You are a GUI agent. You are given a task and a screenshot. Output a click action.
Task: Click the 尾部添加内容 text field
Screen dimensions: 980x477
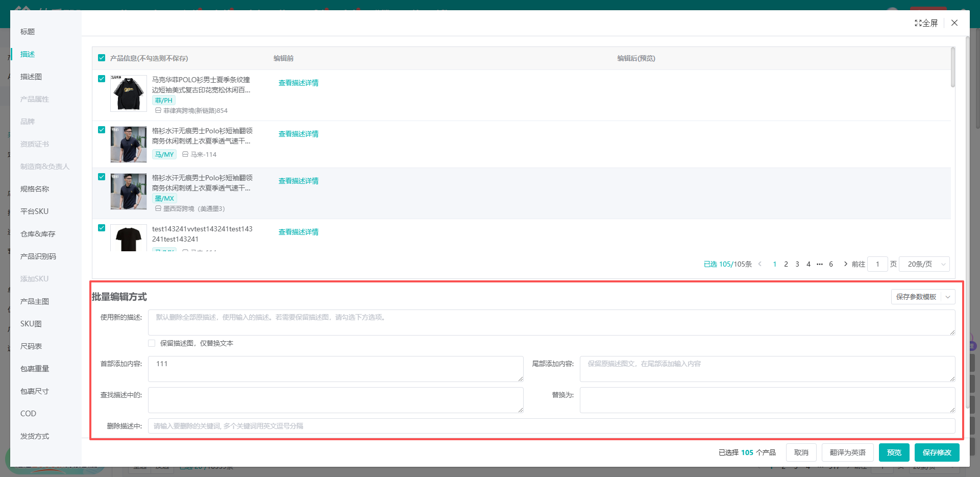(x=767, y=369)
